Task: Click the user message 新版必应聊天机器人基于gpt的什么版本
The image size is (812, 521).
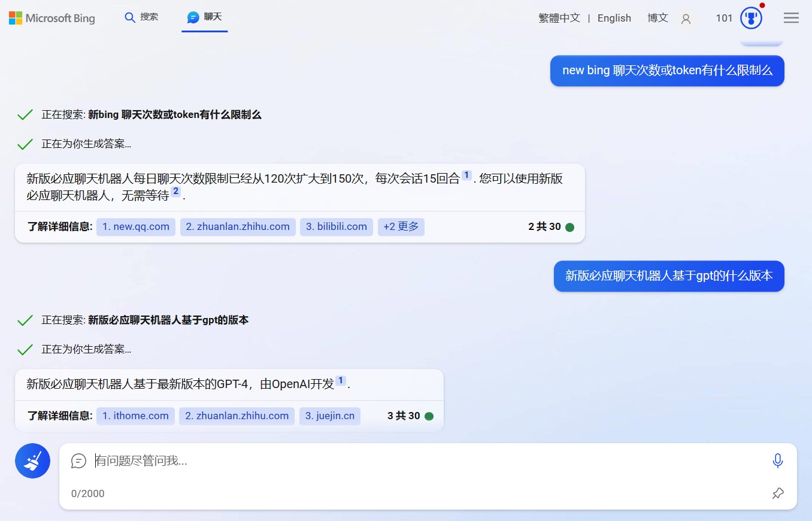Action: (669, 276)
